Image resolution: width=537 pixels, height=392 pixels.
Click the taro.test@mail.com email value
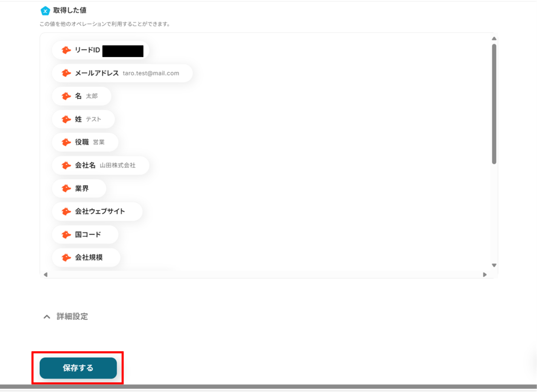pos(151,73)
